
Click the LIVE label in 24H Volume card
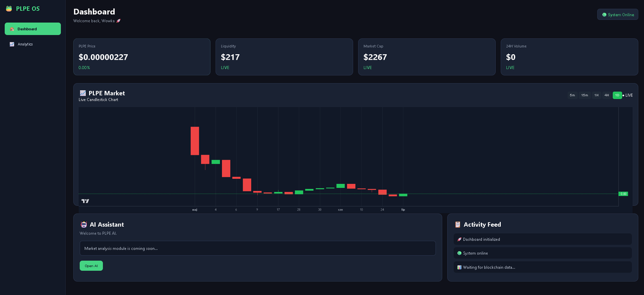click(510, 68)
